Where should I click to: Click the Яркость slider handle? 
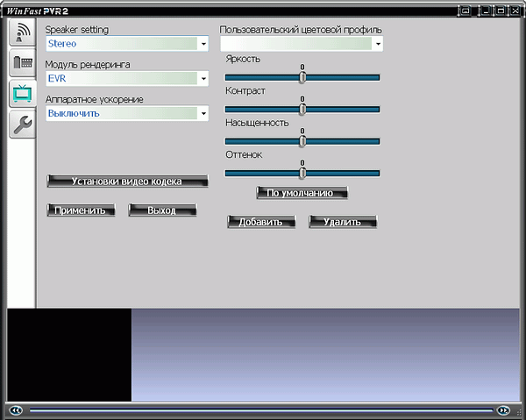tap(302, 77)
